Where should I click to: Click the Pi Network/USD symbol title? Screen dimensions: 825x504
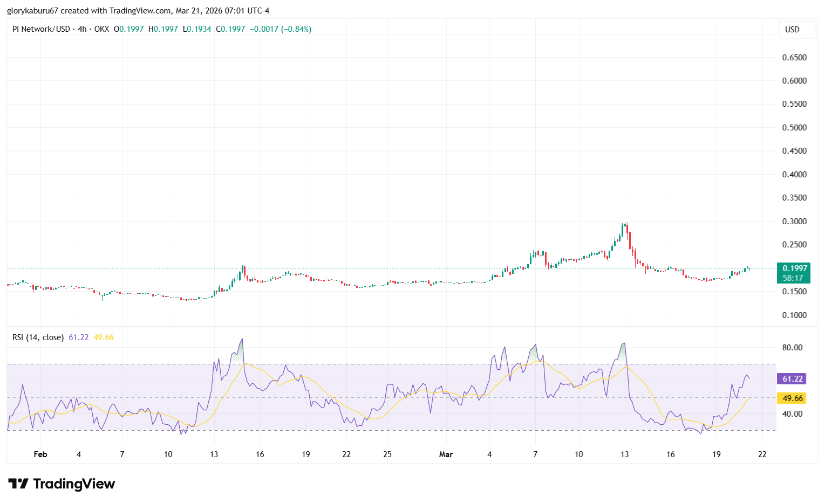tap(41, 29)
